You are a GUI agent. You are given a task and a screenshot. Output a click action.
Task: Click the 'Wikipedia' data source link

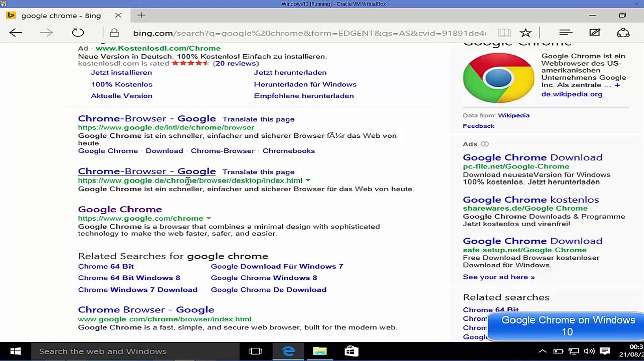513,115
